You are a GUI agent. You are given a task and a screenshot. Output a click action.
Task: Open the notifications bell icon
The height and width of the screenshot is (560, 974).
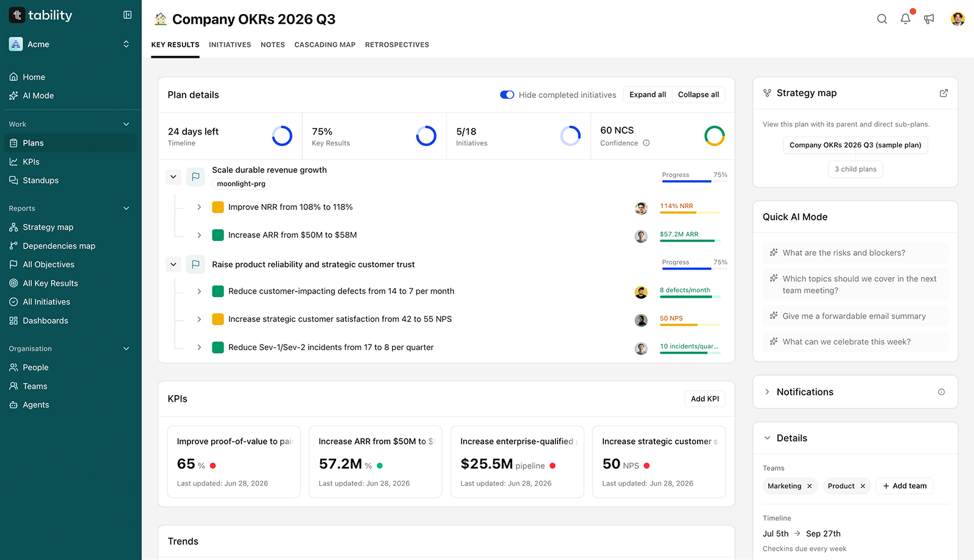coord(905,19)
